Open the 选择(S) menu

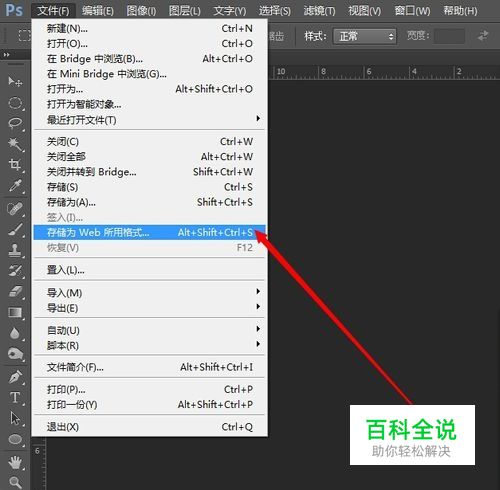point(275,11)
